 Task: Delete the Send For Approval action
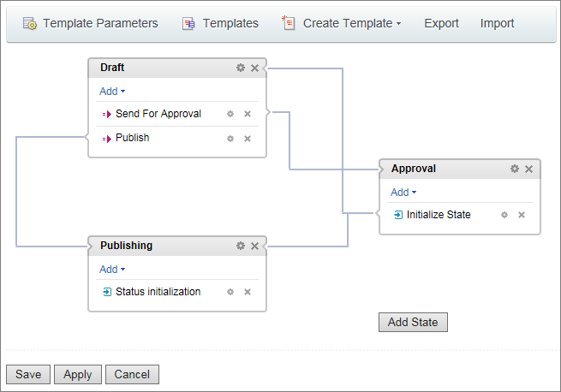[248, 114]
